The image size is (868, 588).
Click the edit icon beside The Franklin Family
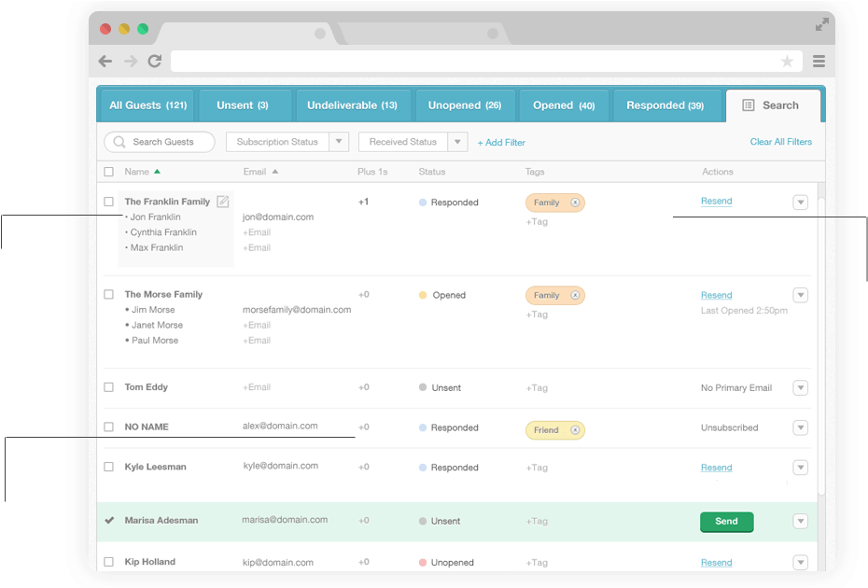pos(222,202)
